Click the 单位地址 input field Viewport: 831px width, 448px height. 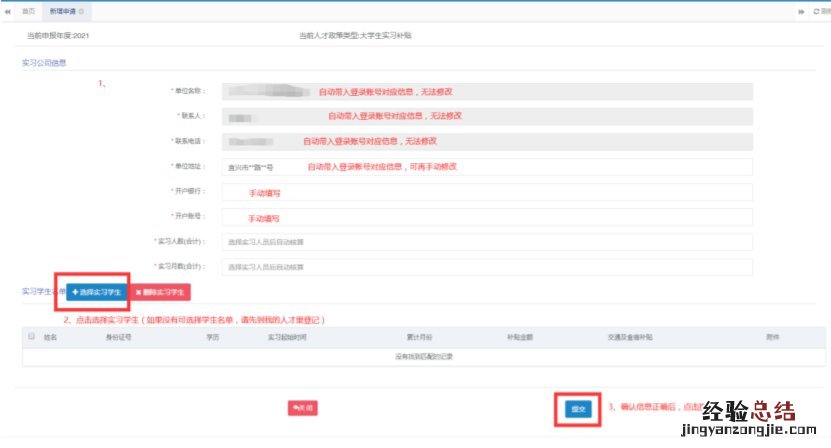[x=486, y=167]
